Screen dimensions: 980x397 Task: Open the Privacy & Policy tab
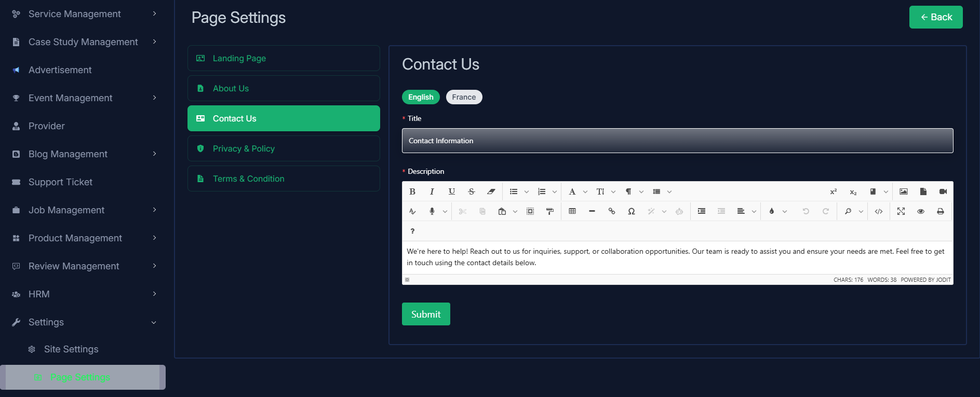[x=284, y=148]
